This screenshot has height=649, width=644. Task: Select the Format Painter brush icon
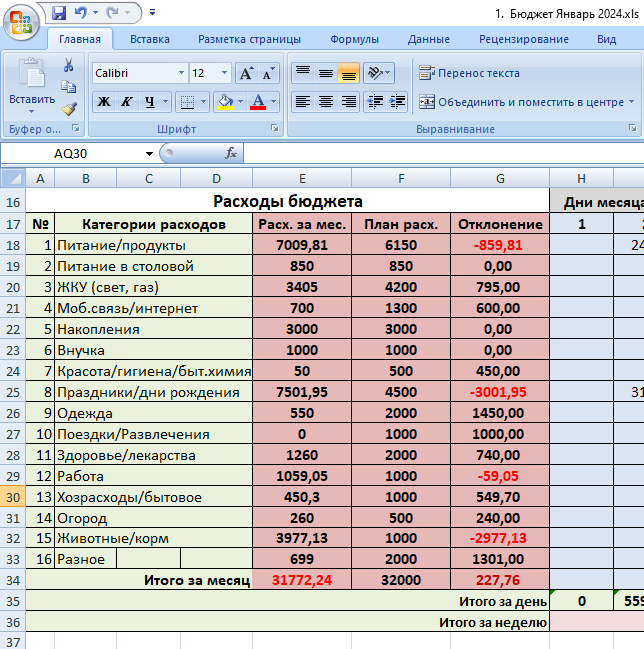pos(69,108)
